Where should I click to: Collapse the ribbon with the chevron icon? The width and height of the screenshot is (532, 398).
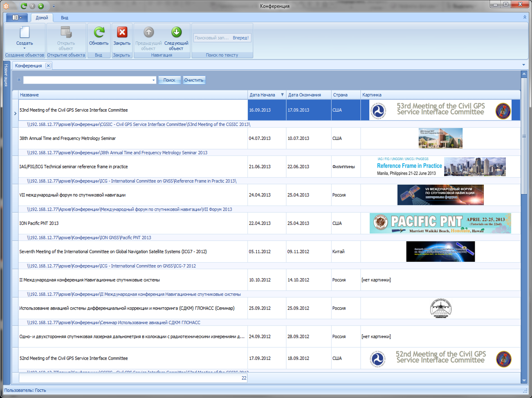coord(525,17)
